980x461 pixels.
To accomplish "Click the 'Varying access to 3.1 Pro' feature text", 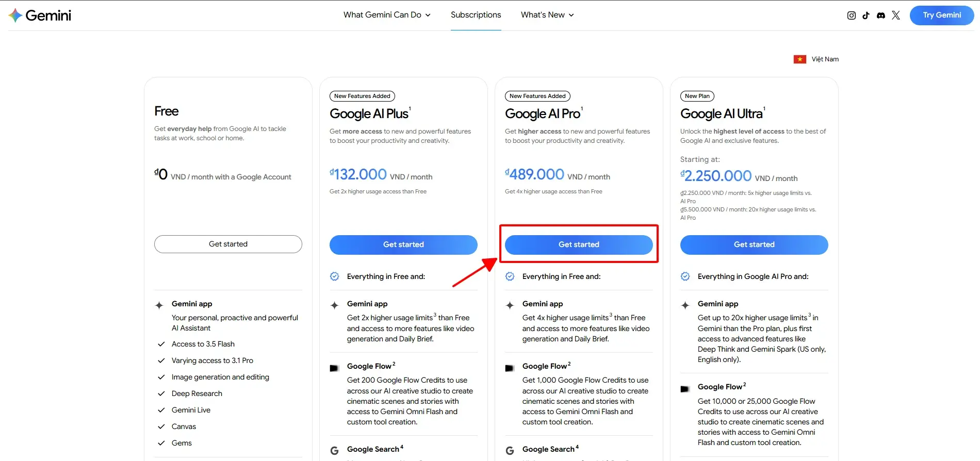I will click(x=213, y=360).
